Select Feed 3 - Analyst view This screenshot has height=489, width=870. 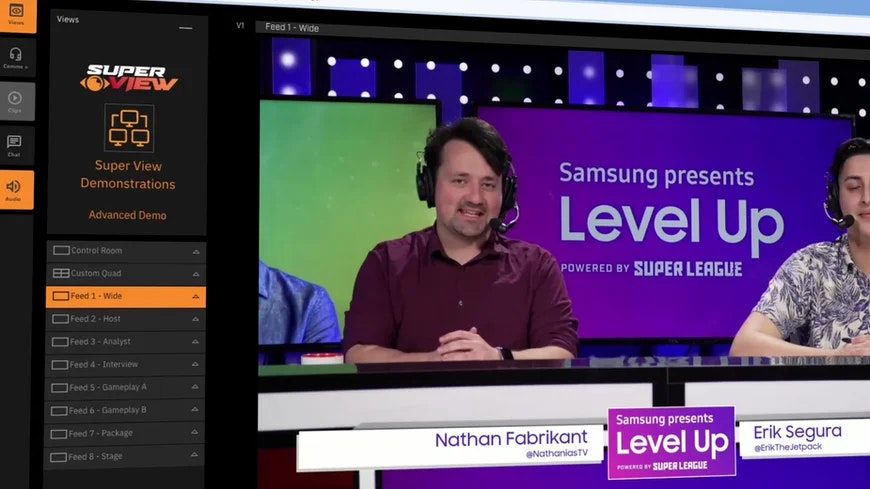point(125,342)
